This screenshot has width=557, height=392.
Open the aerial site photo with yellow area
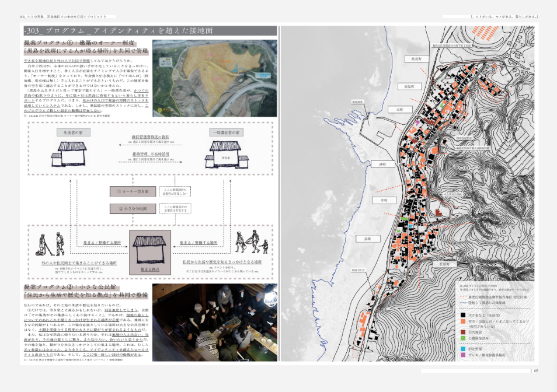pos(215,78)
